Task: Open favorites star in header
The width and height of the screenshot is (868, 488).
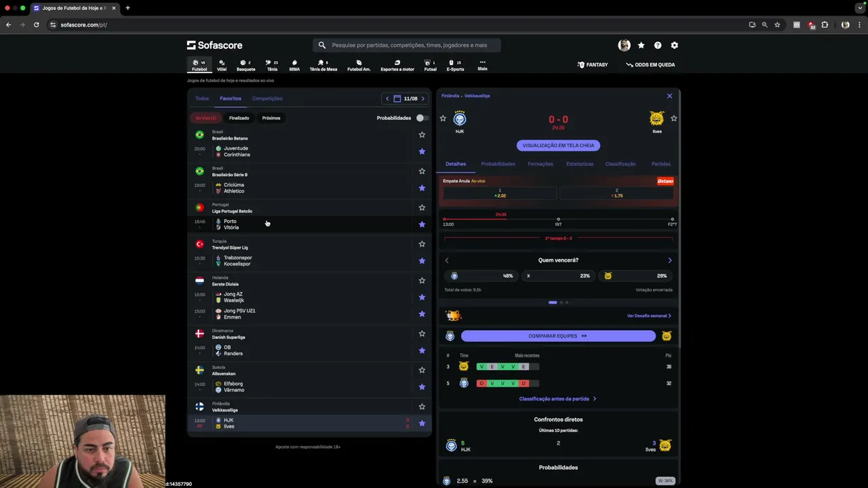Action: coord(641,45)
